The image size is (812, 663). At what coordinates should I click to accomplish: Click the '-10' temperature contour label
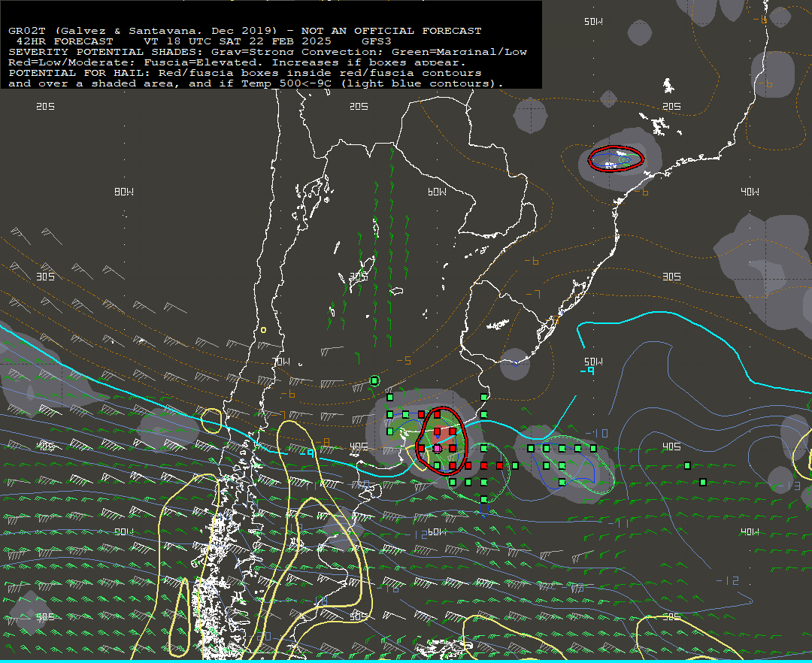coord(597,433)
